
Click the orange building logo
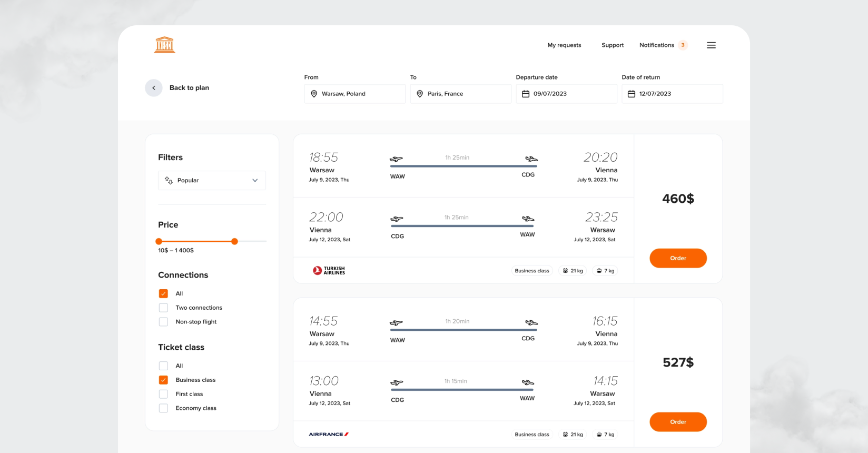pyautogui.click(x=164, y=45)
